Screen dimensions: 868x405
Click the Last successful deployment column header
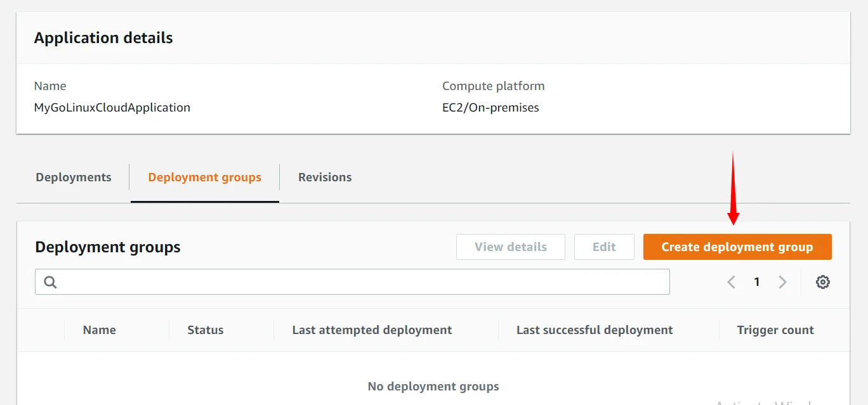[x=595, y=330]
